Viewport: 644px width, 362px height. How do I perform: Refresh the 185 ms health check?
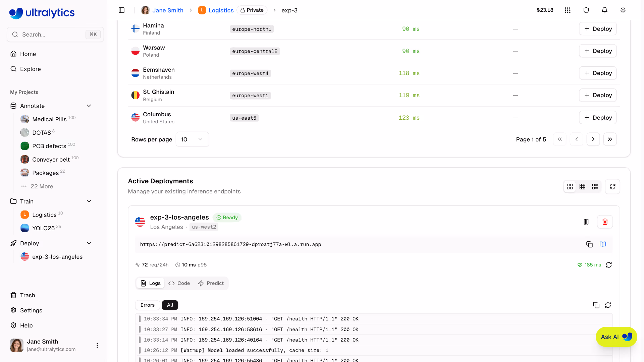tap(609, 265)
